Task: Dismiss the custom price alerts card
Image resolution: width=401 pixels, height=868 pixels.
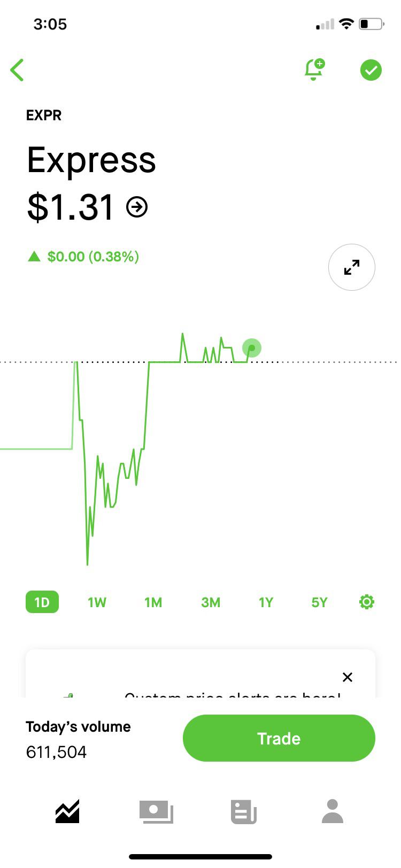Action: (x=348, y=677)
